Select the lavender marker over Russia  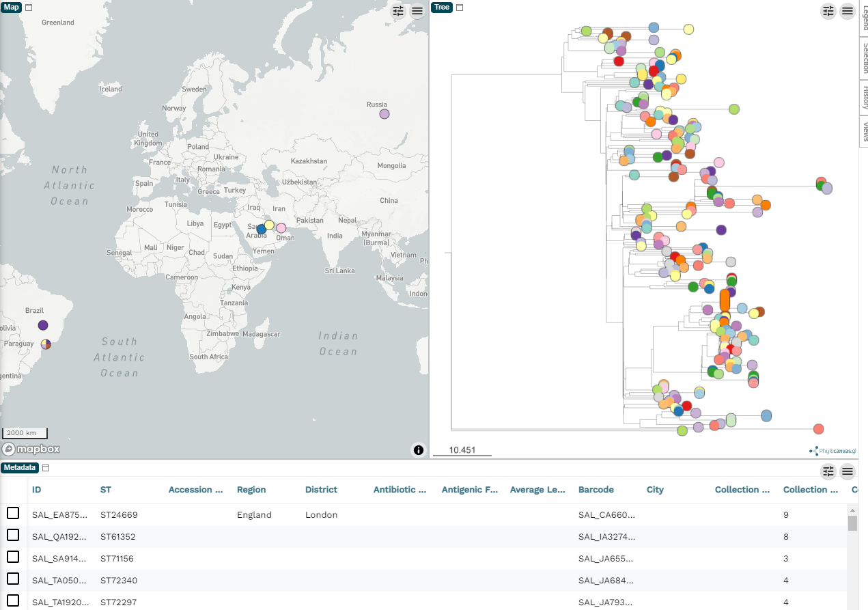pyautogui.click(x=384, y=114)
